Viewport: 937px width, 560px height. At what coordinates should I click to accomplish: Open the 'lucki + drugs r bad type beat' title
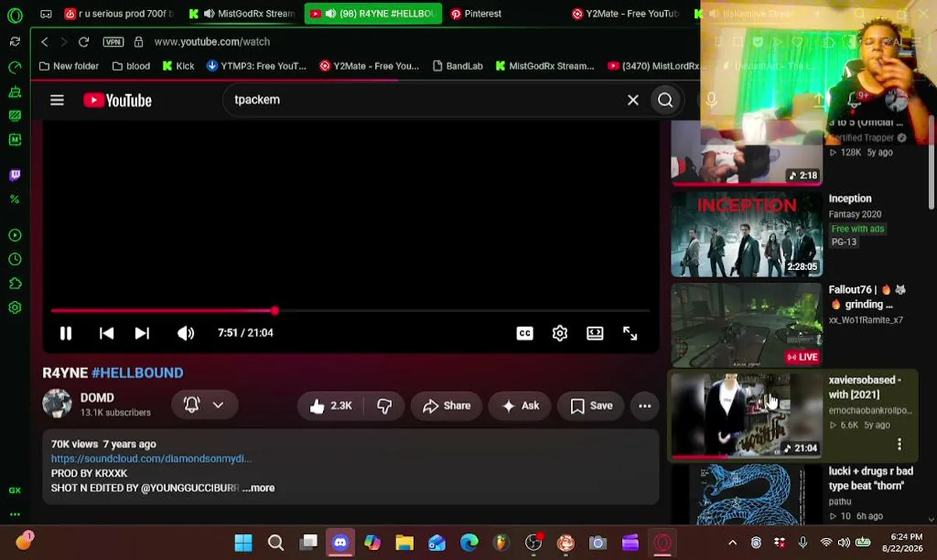pyautogui.click(x=871, y=478)
